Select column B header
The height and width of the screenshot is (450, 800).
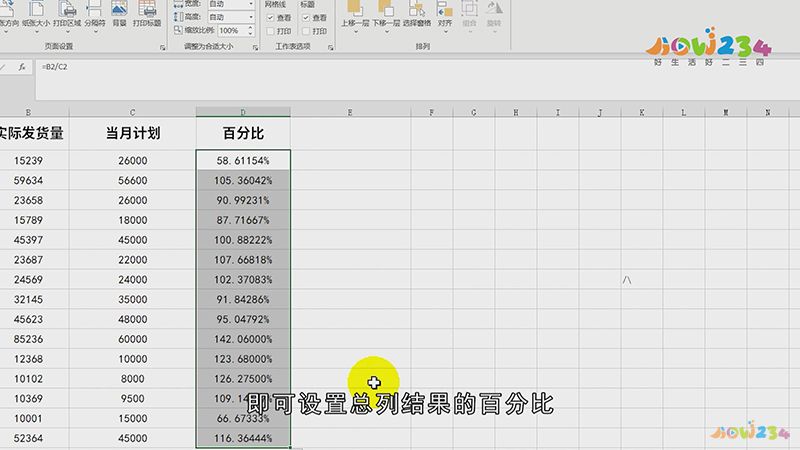(x=31, y=112)
